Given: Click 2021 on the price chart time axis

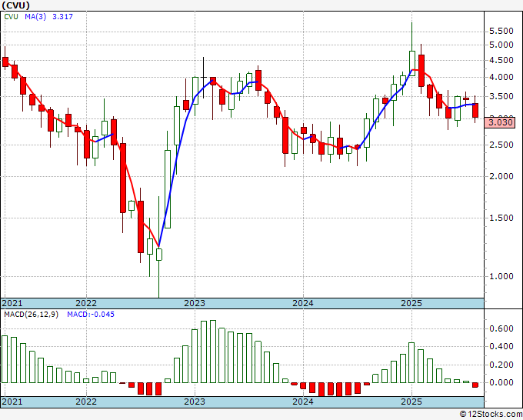Looking at the screenshot, I should [12, 303].
